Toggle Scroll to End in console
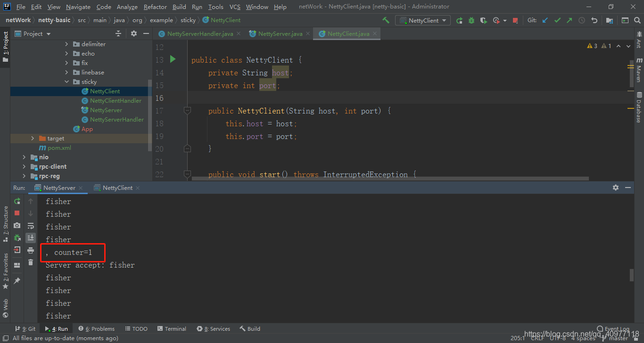Screen dimensions: 644x343 [x=31, y=237]
